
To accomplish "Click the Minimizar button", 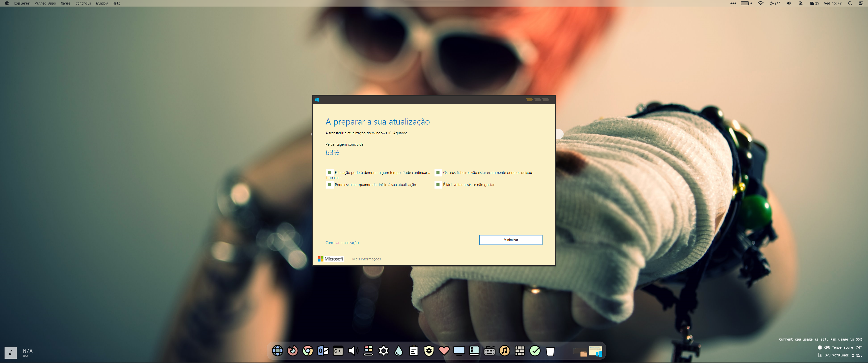I will point(510,240).
